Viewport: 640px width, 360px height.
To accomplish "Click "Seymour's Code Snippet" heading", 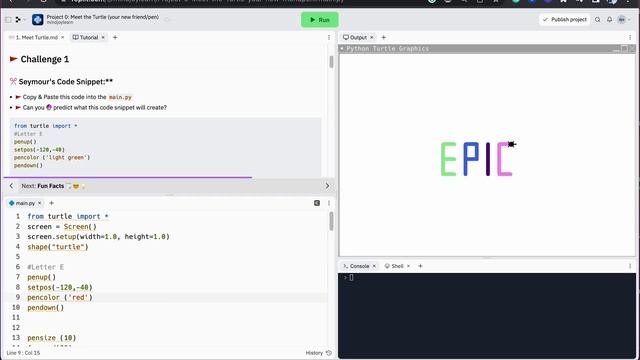I will click(x=65, y=82).
